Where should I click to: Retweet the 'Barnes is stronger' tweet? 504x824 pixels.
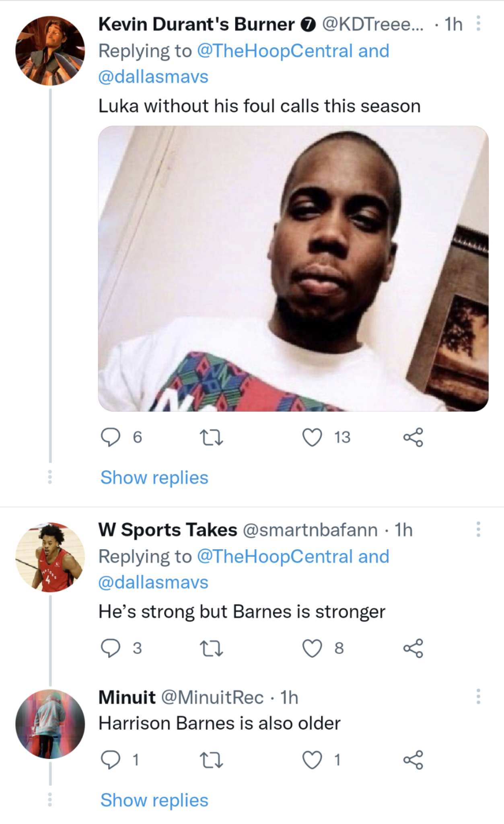(212, 648)
